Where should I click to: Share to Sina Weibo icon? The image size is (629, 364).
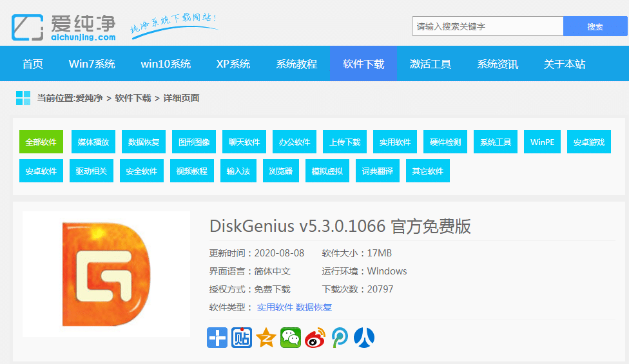click(x=315, y=338)
